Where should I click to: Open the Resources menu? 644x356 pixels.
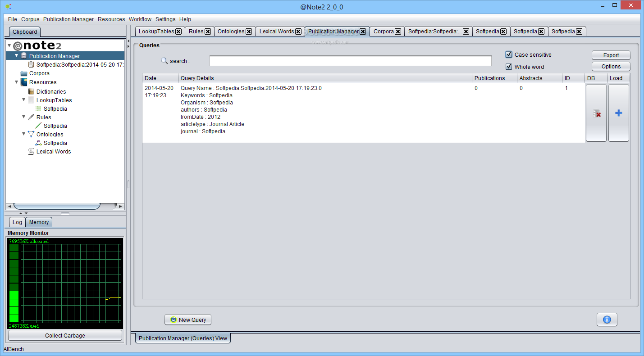111,19
